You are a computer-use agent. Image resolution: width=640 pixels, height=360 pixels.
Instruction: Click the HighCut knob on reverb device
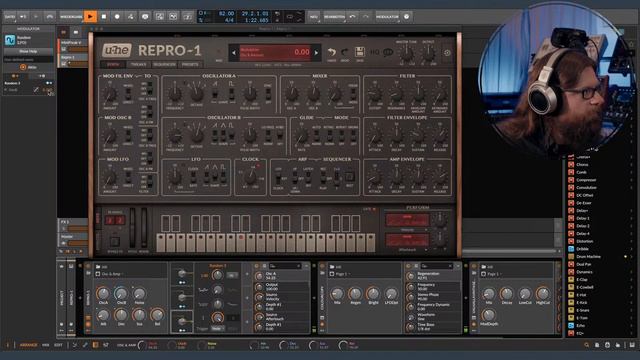542,293
